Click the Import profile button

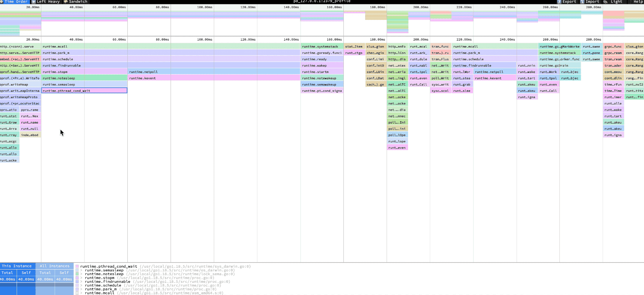coord(590,2)
